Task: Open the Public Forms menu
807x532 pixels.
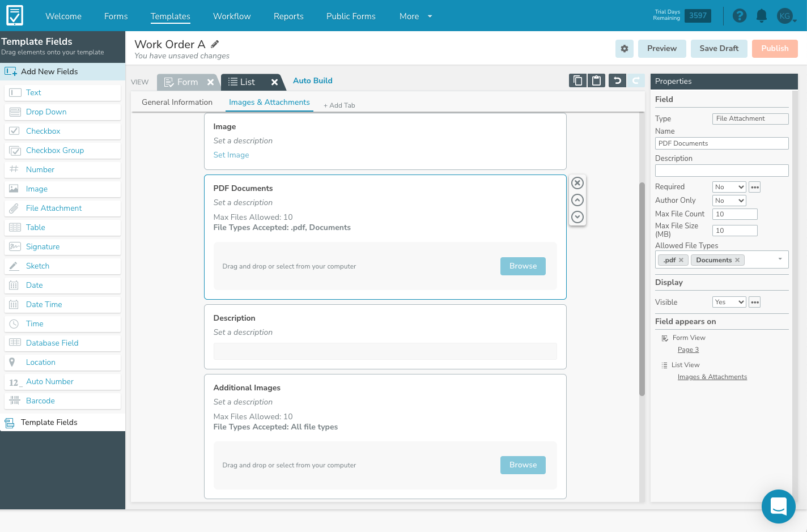Action: pos(351,16)
